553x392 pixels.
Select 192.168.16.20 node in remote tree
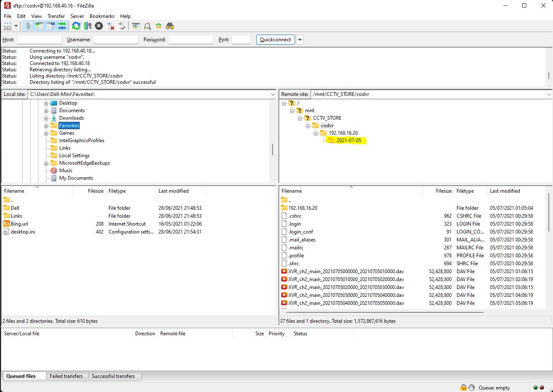click(343, 133)
